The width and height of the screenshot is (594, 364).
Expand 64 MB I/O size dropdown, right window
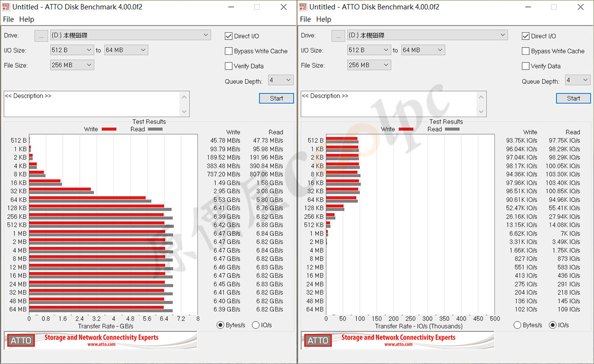(423, 50)
